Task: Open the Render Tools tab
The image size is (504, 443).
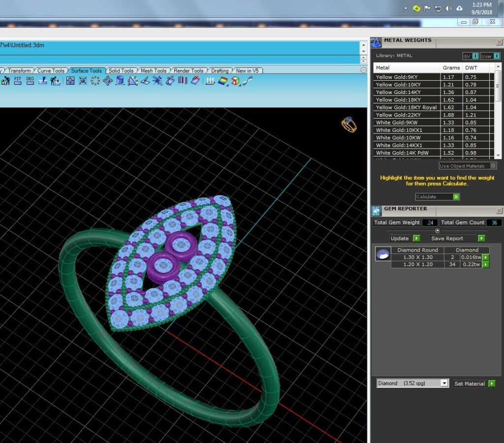Action: tap(189, 71)
